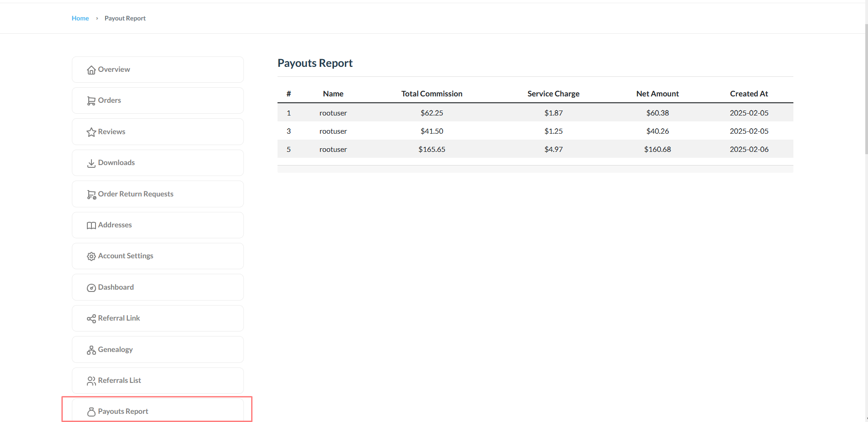Click the Orders shopping cart icon

point(91,100)
